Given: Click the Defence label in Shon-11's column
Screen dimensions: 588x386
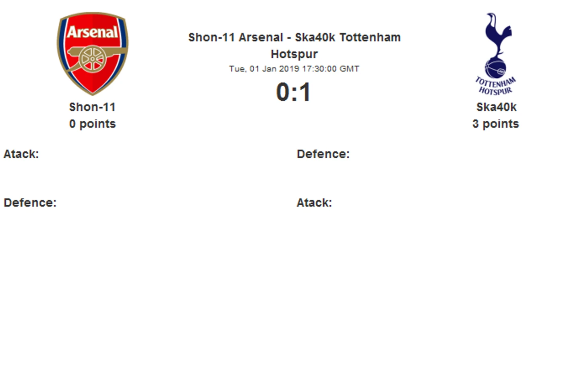Looking at the screenshot, I should [x=30, y=203].
